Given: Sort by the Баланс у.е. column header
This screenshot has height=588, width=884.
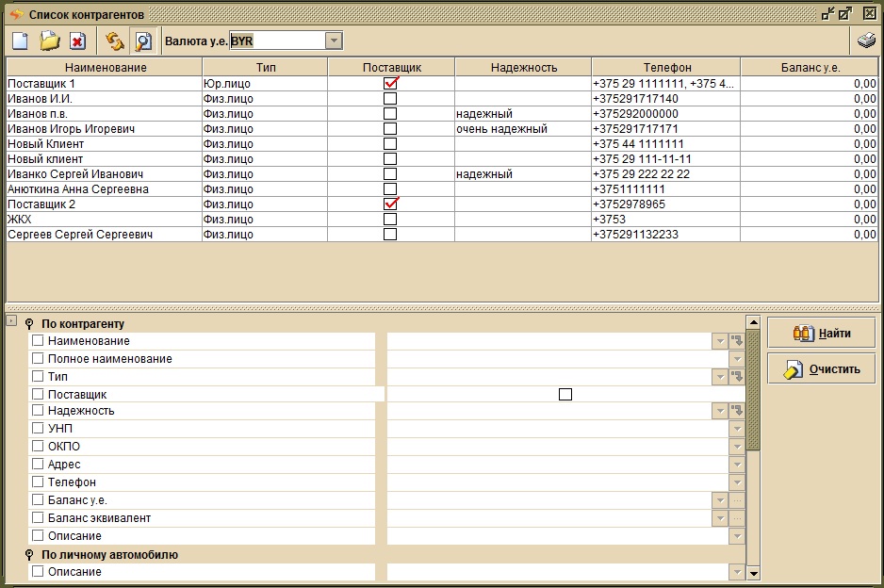Looking at the screenshot, I should (810, 68).
